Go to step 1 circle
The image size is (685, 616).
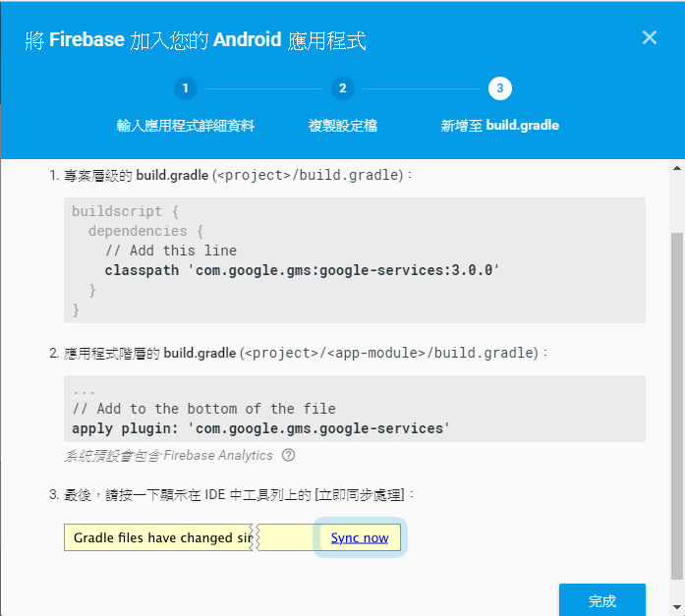185,88
